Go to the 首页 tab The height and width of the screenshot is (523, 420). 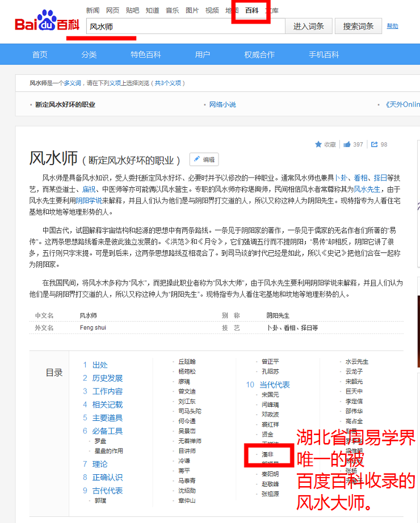40,54
